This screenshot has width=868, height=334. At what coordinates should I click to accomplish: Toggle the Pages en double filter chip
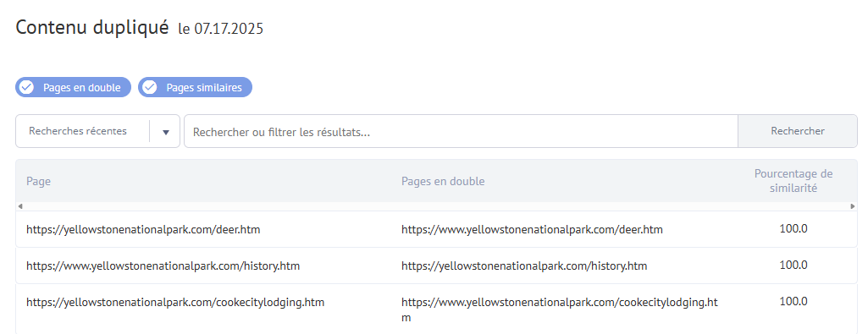73,87
